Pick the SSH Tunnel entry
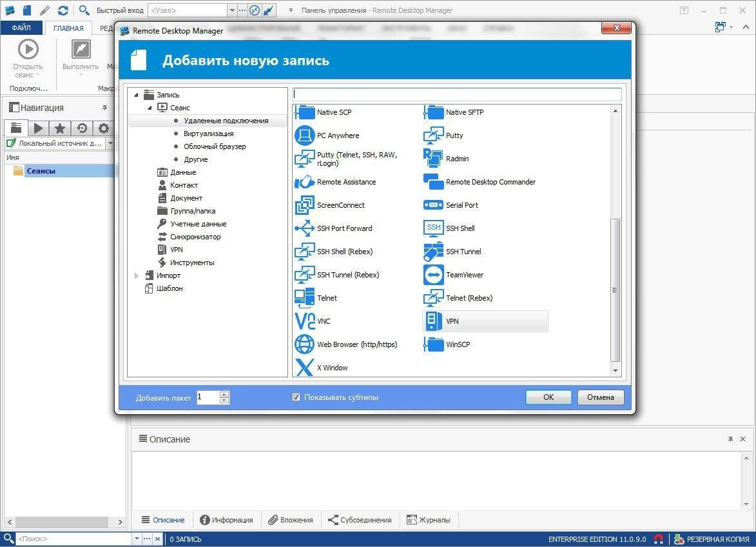The width and height of the screenshot is (756, 547). [x=452, y=252]
